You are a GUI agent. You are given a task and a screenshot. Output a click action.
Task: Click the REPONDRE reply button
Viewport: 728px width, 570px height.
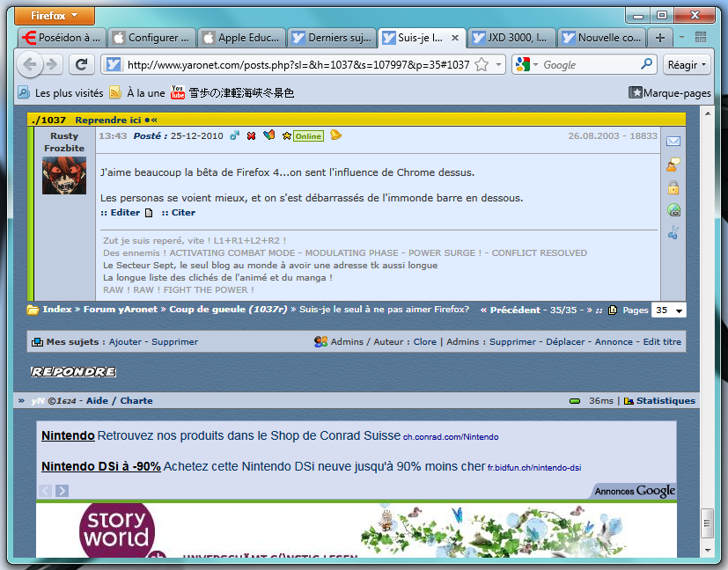pos(73,372)
